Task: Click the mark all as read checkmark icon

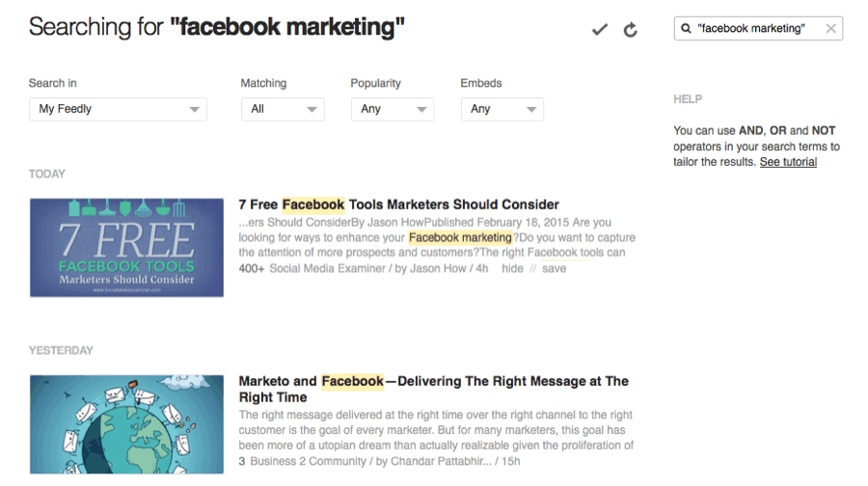Action: [x=600, y=29]
